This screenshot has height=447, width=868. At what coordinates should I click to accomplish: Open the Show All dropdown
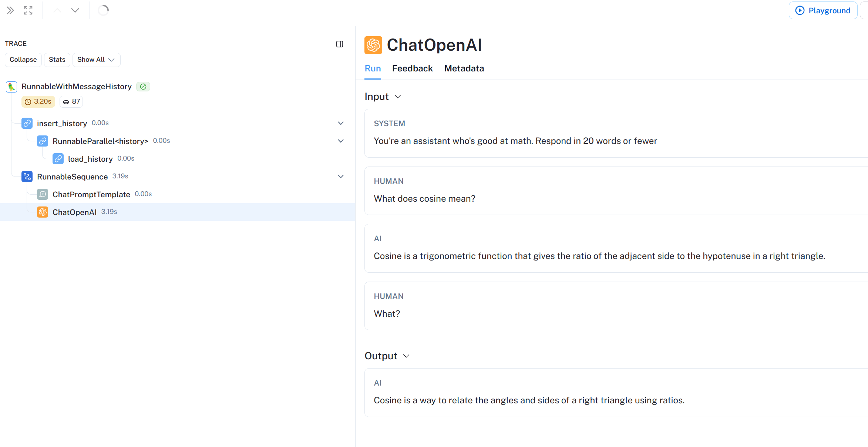pos(96,60)
